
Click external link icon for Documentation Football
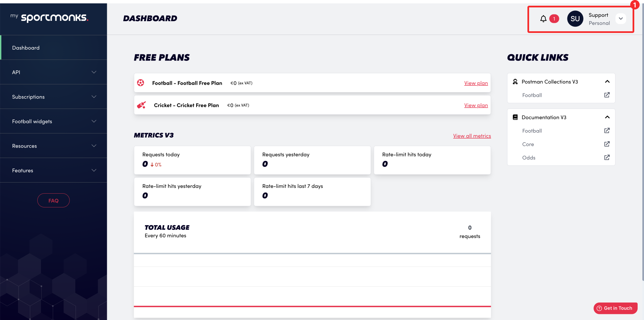point(607,131)
